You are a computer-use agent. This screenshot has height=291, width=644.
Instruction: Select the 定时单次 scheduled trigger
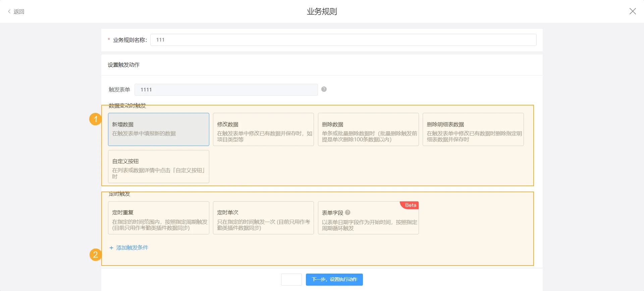[263, 218]
